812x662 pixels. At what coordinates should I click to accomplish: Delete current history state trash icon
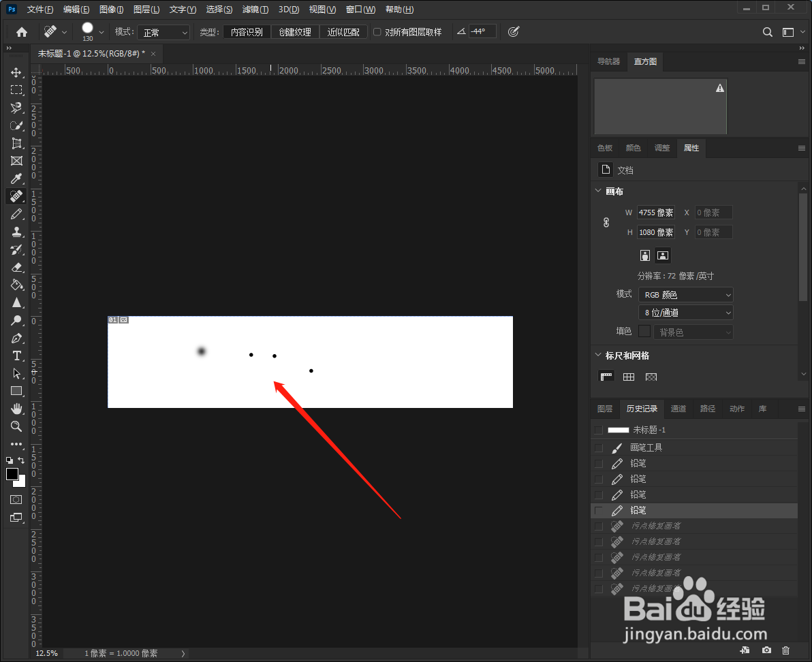[785, 650]
